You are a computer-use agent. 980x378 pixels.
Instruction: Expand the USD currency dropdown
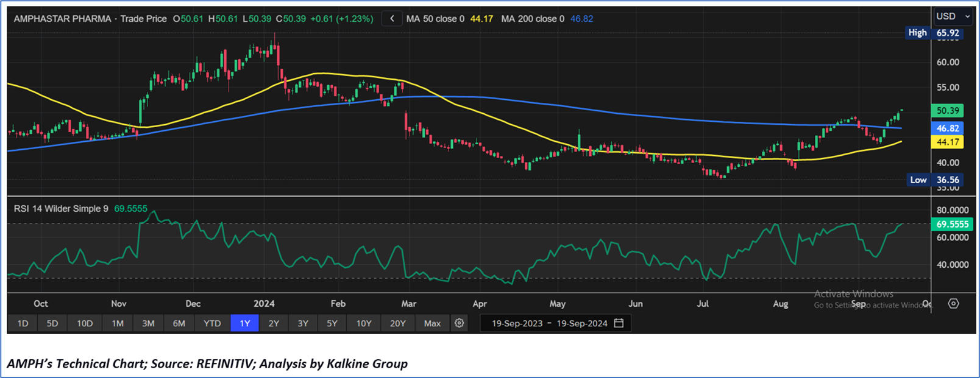(952, 16)
